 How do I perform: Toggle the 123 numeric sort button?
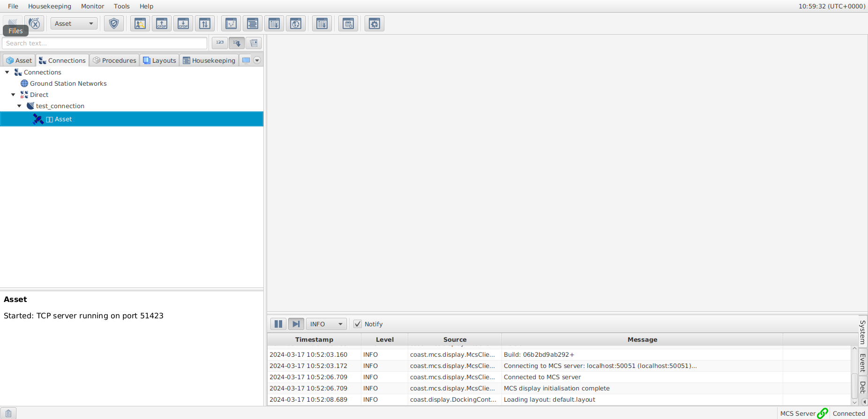click(x=220, y=43)
